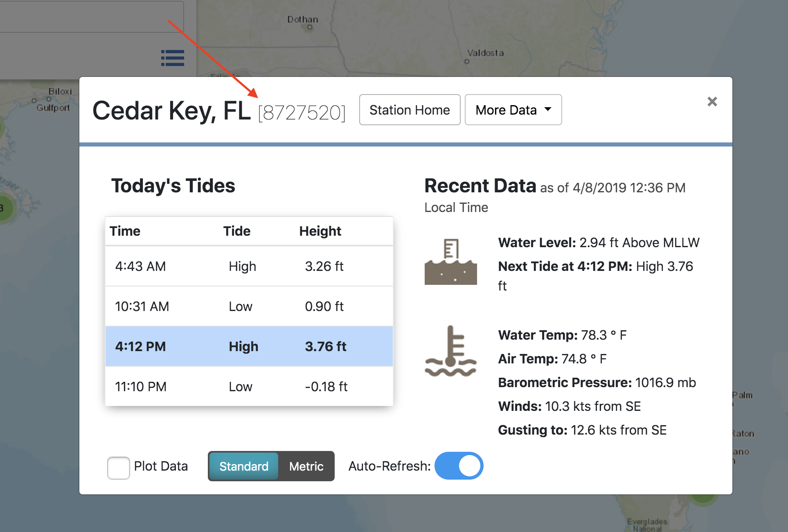Click the 11:10 PM Low tide row

click(x=249, y=386)
